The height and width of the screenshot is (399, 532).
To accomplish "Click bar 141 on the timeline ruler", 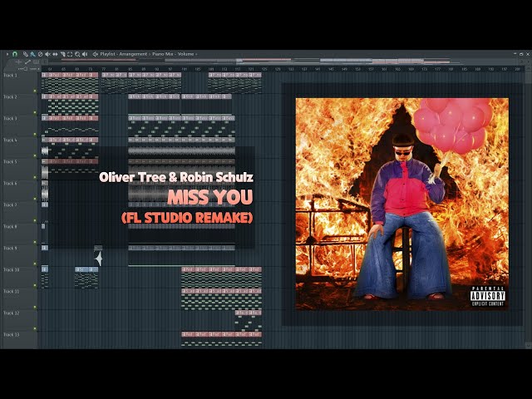I will (x=318, y=69).
